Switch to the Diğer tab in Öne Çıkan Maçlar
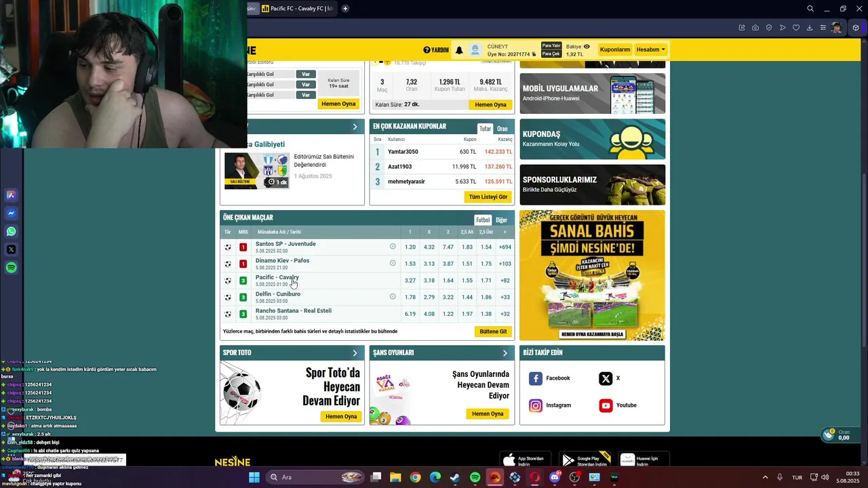Image resolution: width=868 pixels, height=488 pixels. (501, 220)
